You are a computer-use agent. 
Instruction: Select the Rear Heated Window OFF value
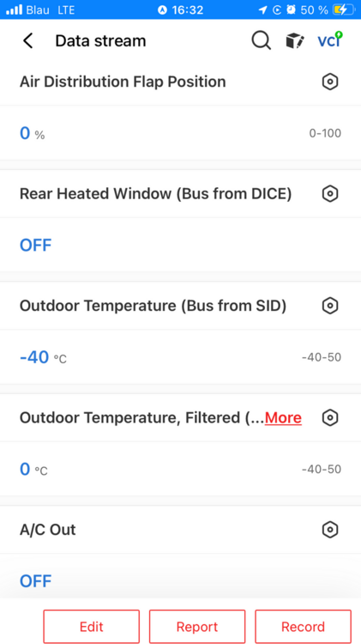point(36,246)
